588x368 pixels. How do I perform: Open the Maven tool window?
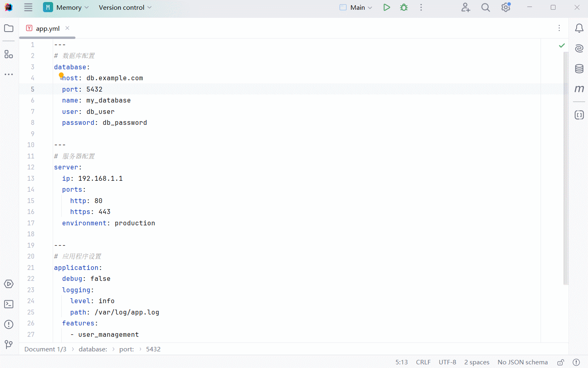point(579,89)
